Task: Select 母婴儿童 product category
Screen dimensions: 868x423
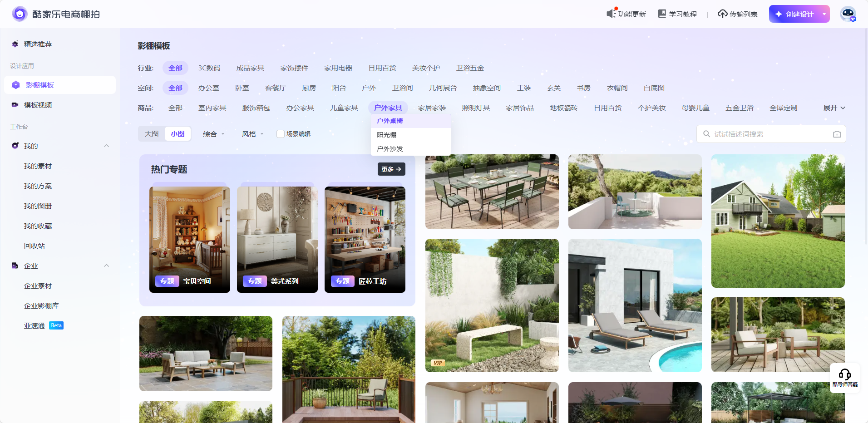Action: coord(695,108)
